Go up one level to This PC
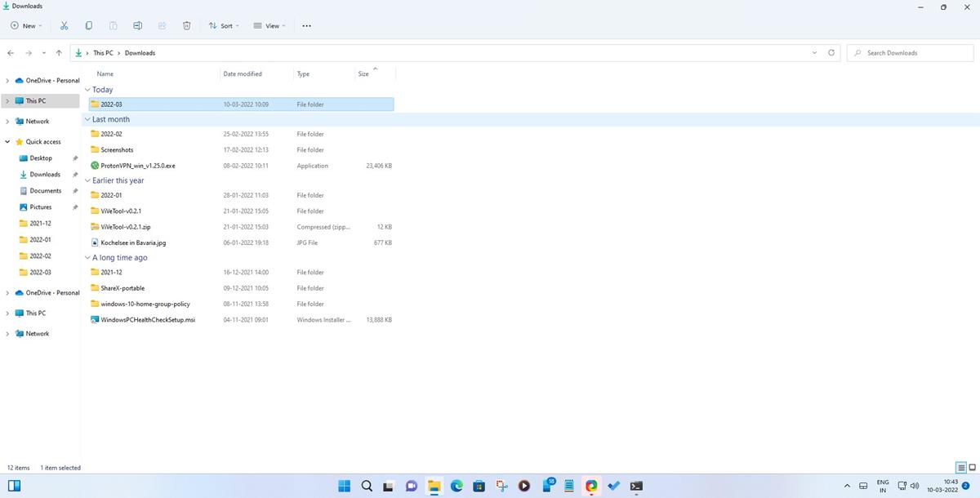 tap(58, 52)
